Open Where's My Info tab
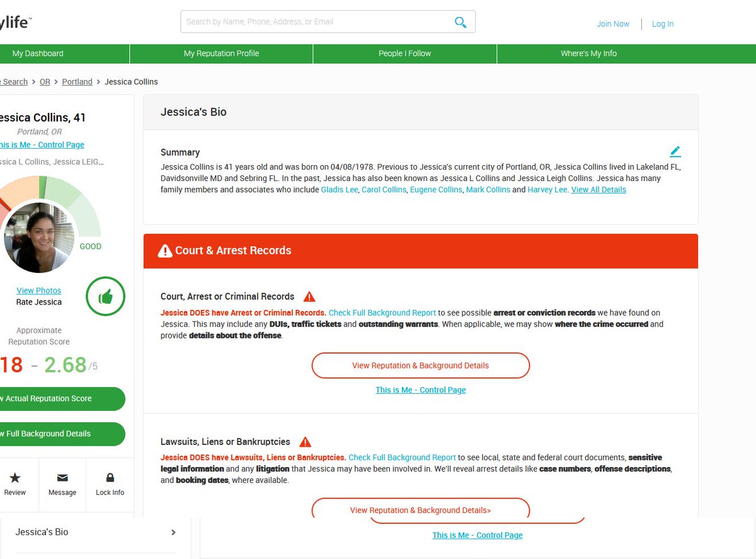Screen dimensions: 756x559 coord(588,54)
